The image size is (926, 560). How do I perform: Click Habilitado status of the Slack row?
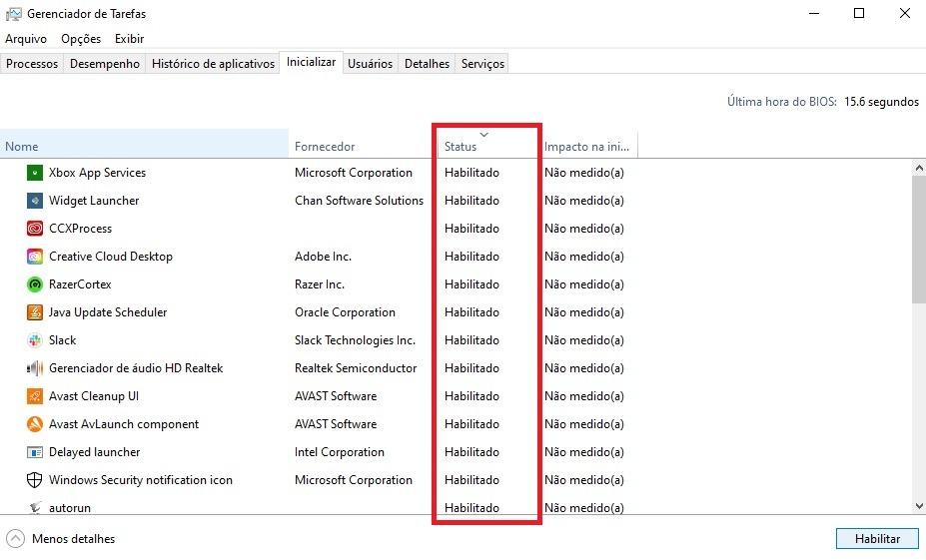471,340
